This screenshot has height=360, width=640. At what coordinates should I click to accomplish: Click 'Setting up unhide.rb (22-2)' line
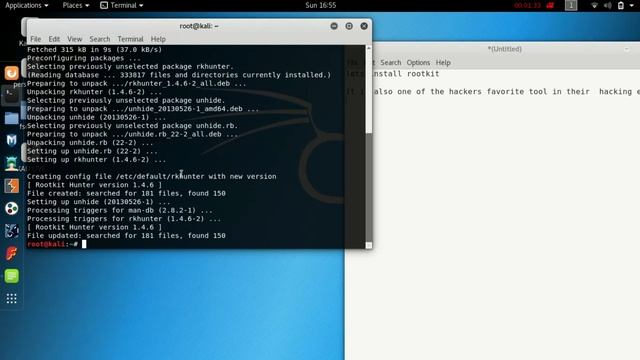click(92, 151)
